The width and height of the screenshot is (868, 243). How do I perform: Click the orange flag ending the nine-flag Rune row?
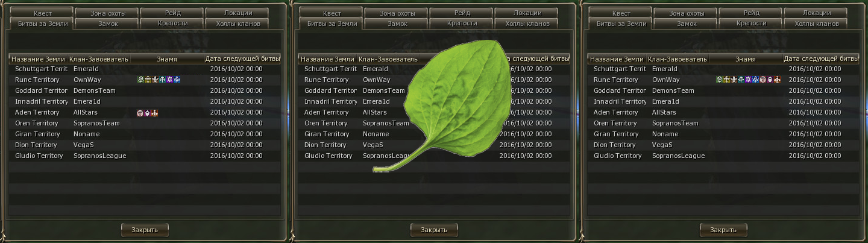[777, 80]
